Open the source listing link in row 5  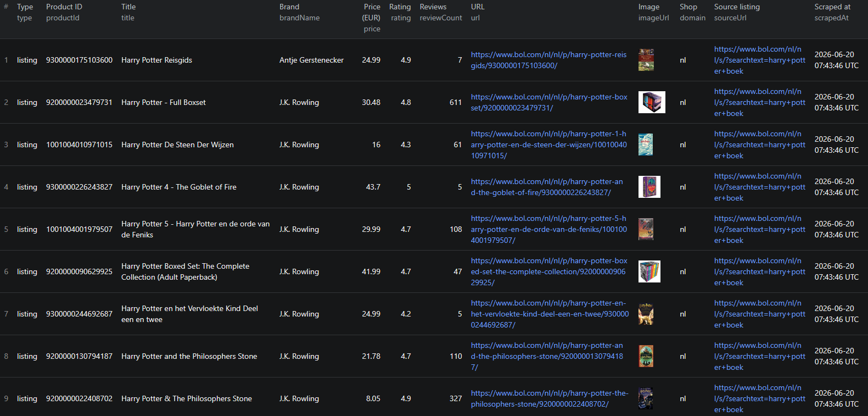[760, 229]
